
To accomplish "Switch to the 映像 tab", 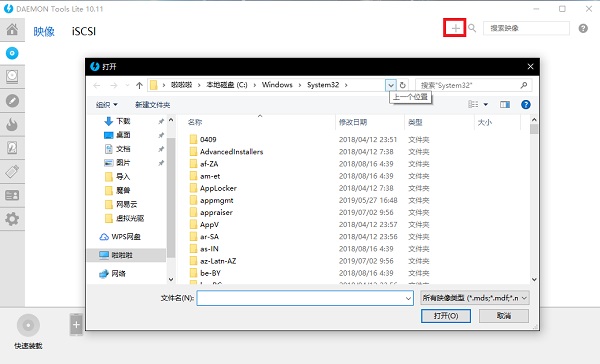I will coord(44,31).
